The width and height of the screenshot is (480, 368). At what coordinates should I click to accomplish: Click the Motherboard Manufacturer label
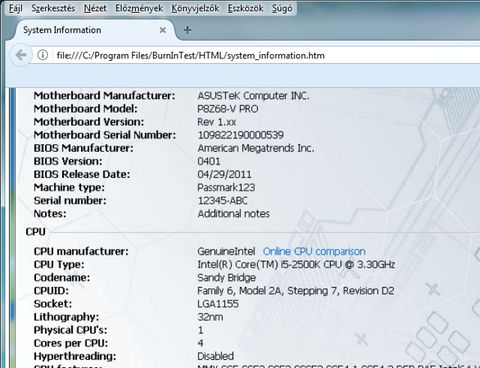click(104, 96)
